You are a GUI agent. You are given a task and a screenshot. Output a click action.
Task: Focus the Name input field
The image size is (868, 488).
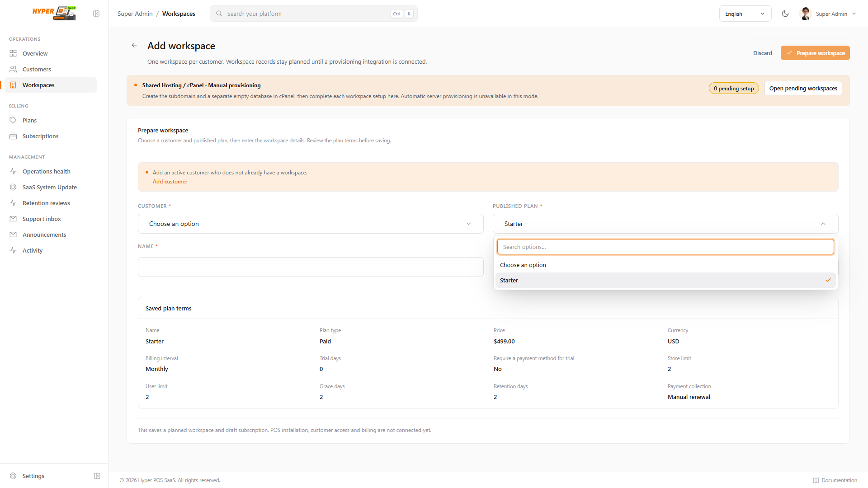(311, 267)
